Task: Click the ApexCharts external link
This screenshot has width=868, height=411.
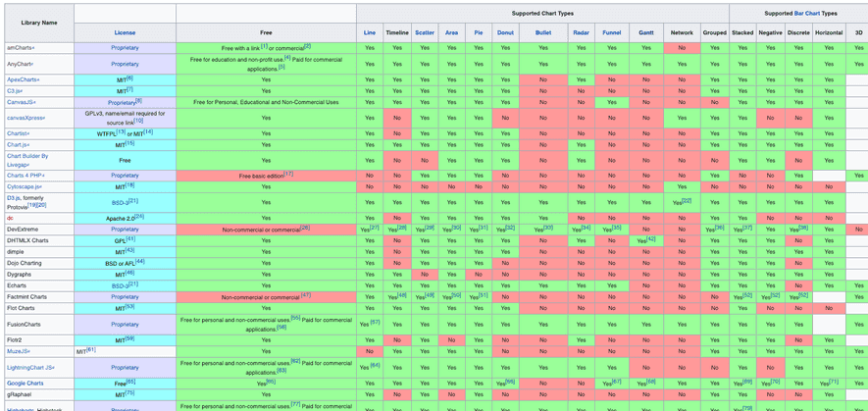Action: [23, 79]
